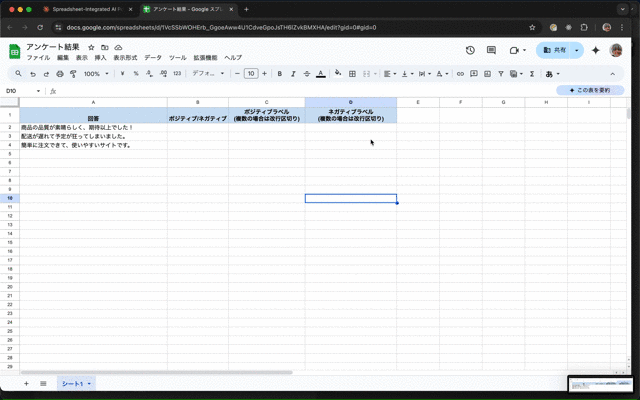Show all sheets list icon

click(x=43, y=384)
